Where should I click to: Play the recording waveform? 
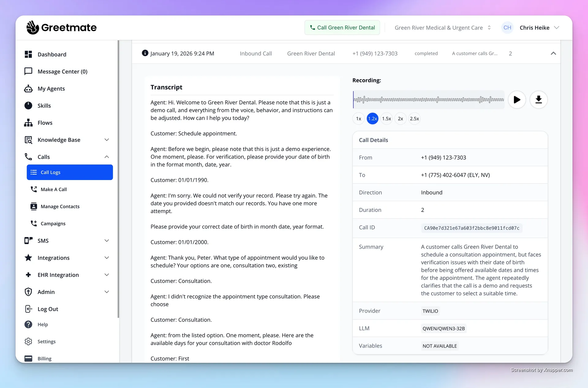tap(517, 100)
